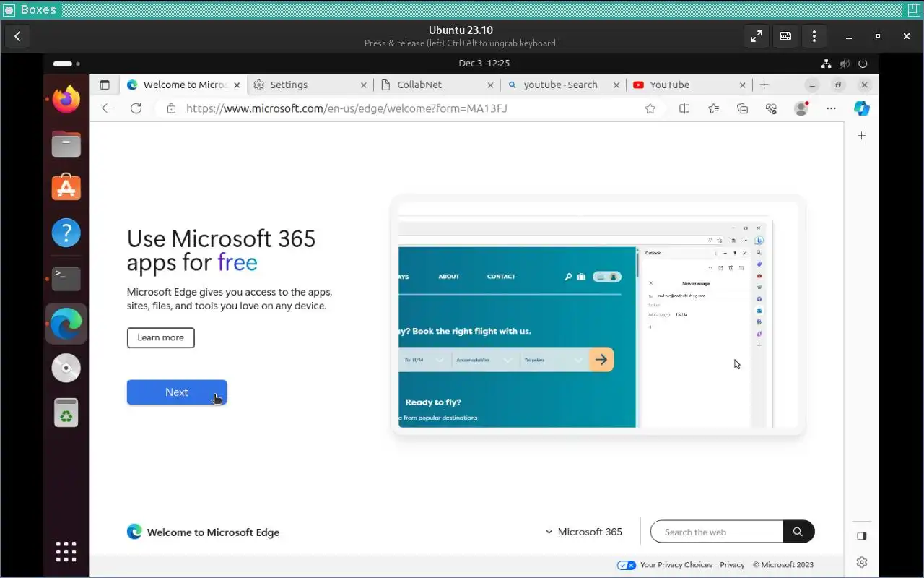Open Edge Settings and more menu
924x578 pixels.
click(x=831, y=108)
